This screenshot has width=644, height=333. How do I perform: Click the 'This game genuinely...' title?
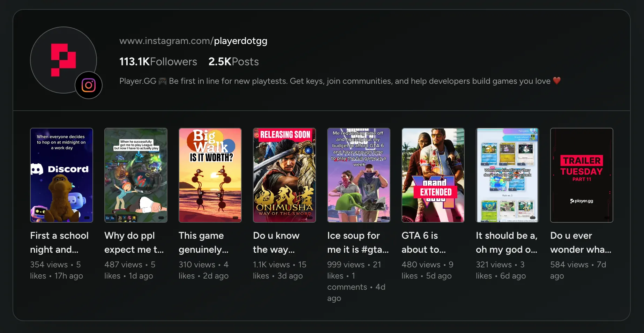click(x=204, y=243)
